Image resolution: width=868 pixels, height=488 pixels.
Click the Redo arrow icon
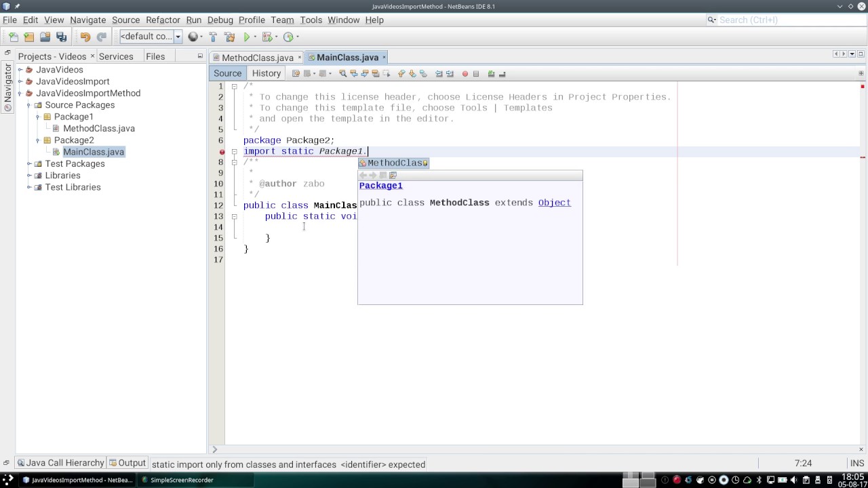(102, 37)
